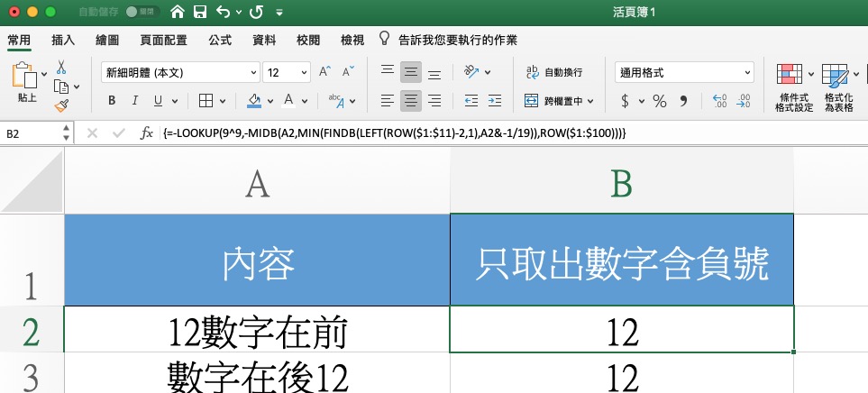Open Customize Quick Access Toolbar menu

[279, 13]
